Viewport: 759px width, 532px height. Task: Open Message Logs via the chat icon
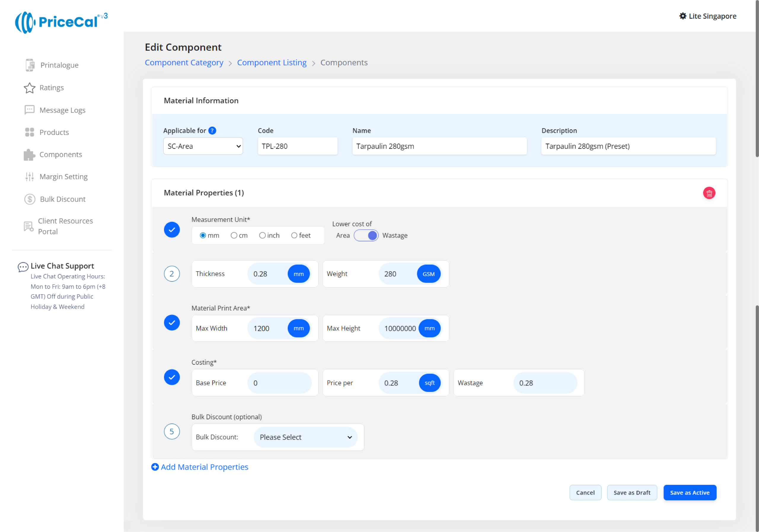point(29,110)
